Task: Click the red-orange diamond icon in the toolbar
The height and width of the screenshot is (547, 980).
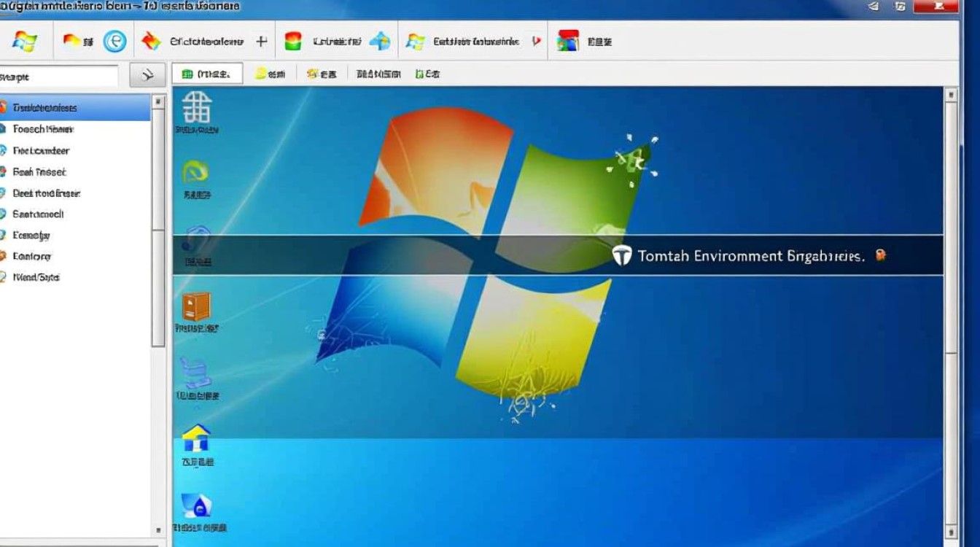Action: point(150,42)
